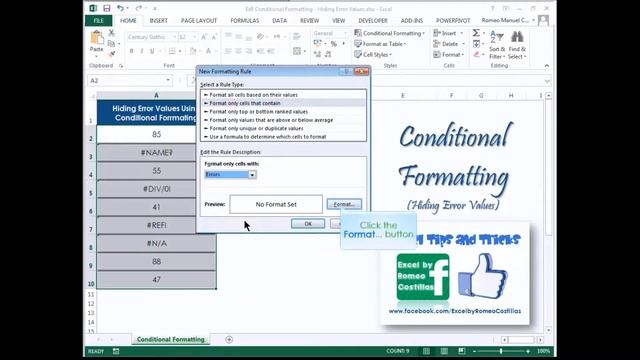Select 'Format only unique or duplicate values'
Image resolution: width=640 pixels, height=360 pixels.
(283, 128)
